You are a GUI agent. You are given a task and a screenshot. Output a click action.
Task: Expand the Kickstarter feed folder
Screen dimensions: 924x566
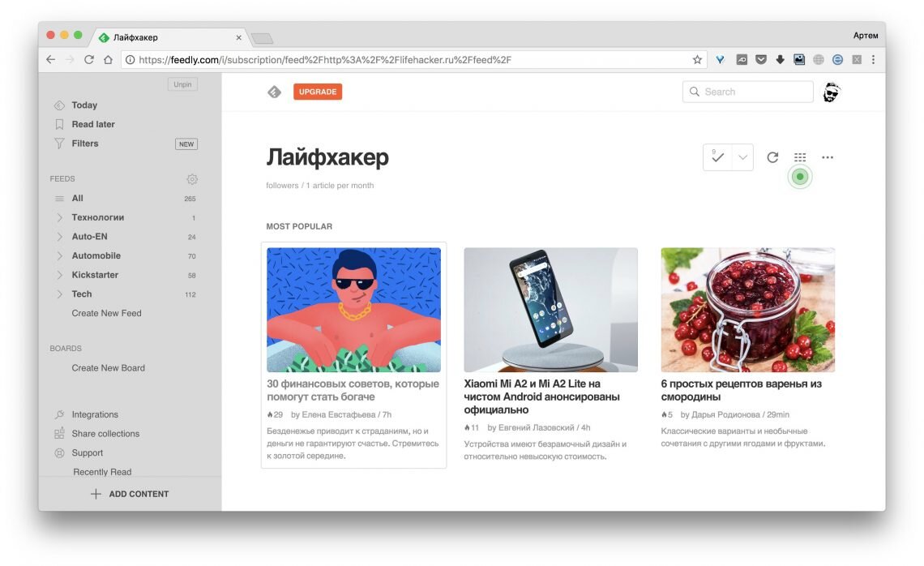coord(59,275)
